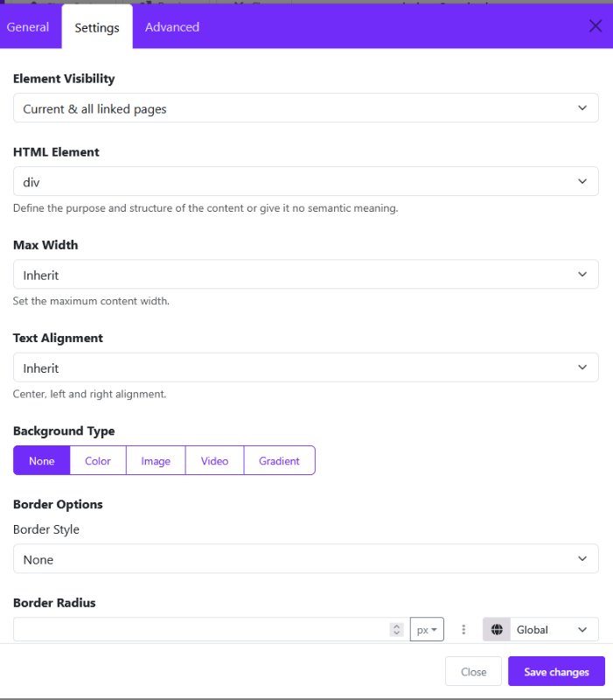Image resolution: width=613 pixels, height=700 pixels.
Task: Click the globe icon beside Global
Action: coord(497,630)
